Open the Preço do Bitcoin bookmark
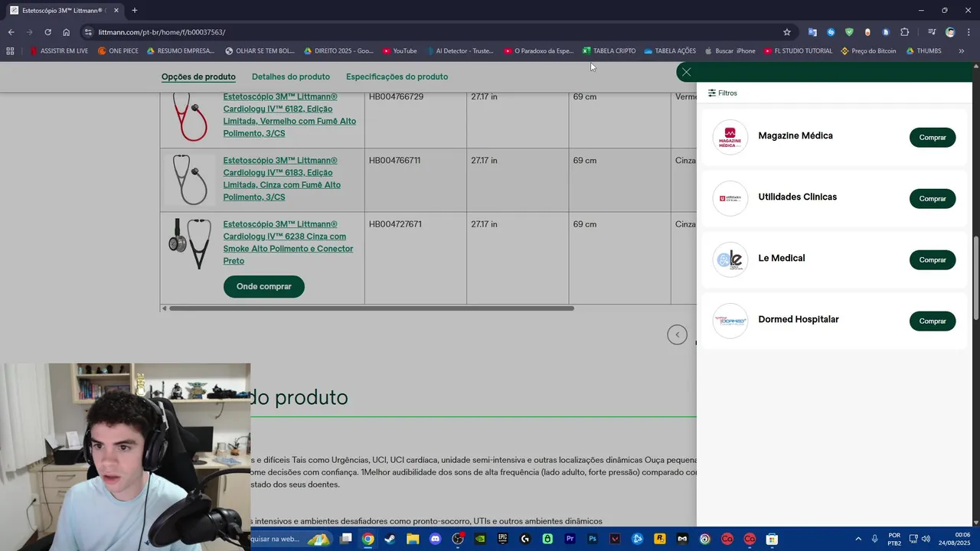980x551 pixels. (x=868, y=51)
